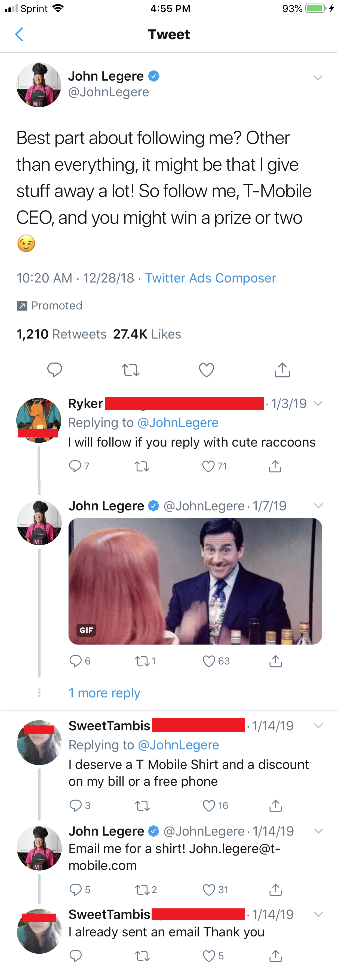View the 1,210 Retweets list

[x=61, y=334]
